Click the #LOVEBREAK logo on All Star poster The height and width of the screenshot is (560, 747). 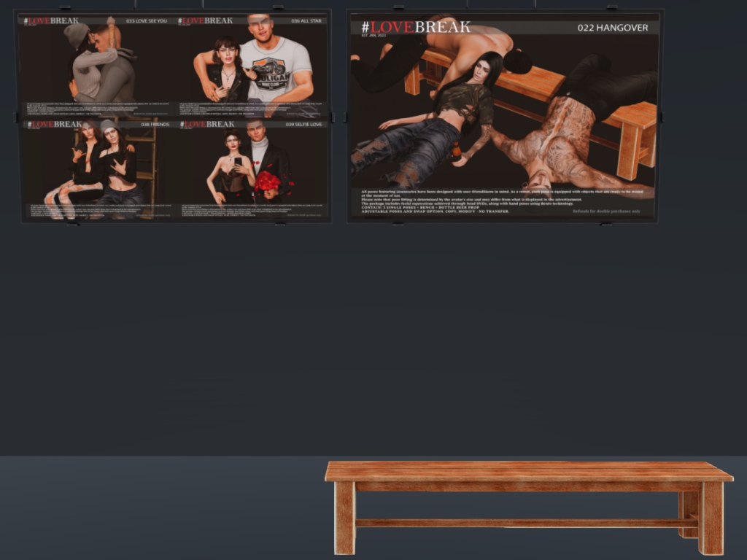(x=205, y=20)
